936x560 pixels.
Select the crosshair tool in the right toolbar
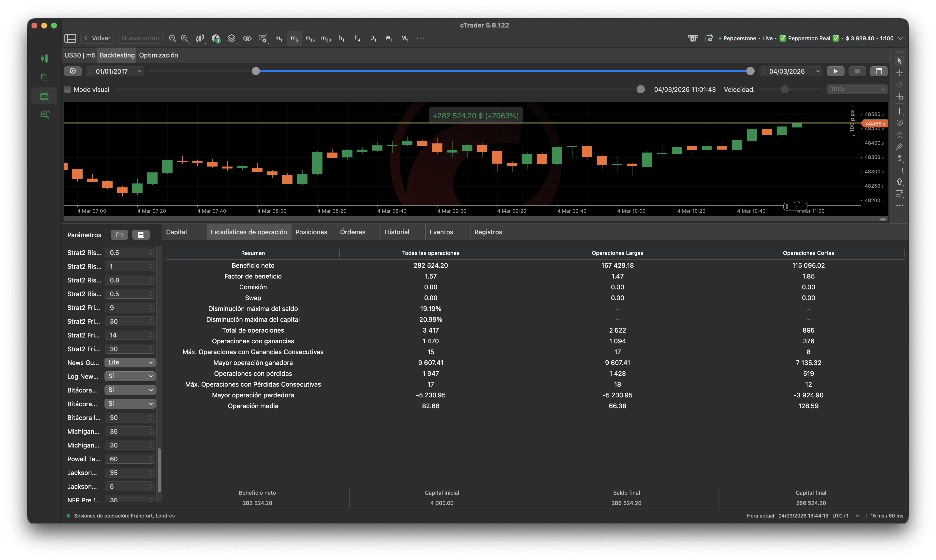[x=899, y=72]
